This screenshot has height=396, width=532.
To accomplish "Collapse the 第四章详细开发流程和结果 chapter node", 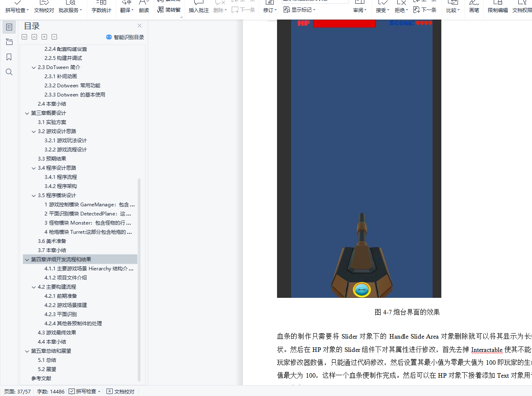I will [x=27, y=260].
